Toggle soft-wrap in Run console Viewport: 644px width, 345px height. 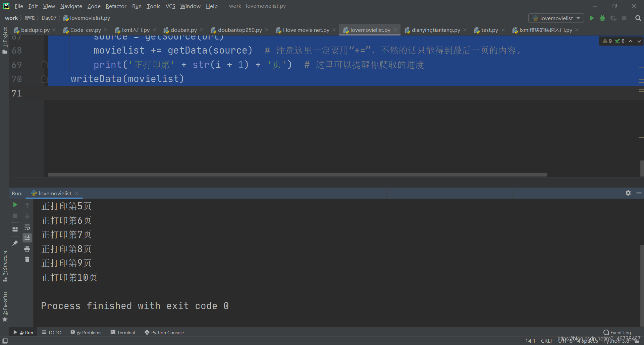coord(27,227)
